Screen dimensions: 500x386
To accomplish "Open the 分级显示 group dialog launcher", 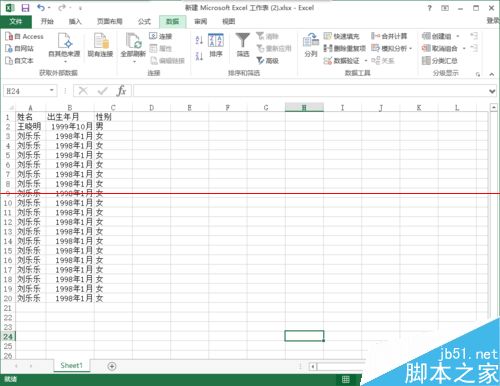I will [478, 74].
